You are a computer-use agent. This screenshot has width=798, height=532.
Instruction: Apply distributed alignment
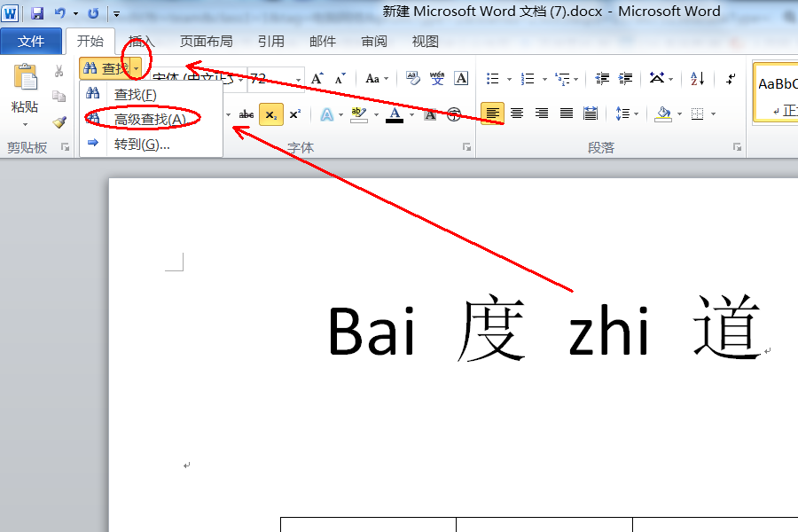(x=591, y=113)
